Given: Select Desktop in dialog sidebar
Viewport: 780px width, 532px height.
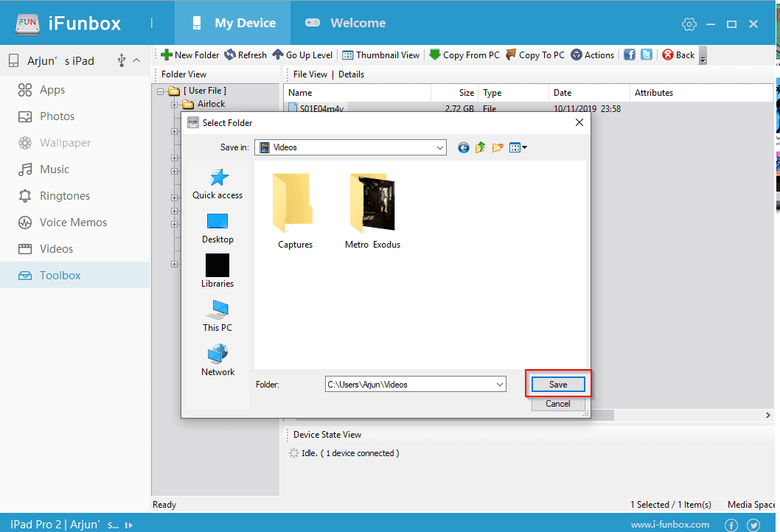Looking at the screenshot, I should [217, 228].
